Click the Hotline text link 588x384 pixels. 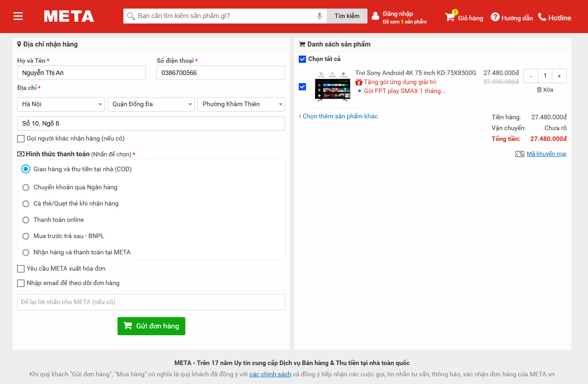point(560,18)
